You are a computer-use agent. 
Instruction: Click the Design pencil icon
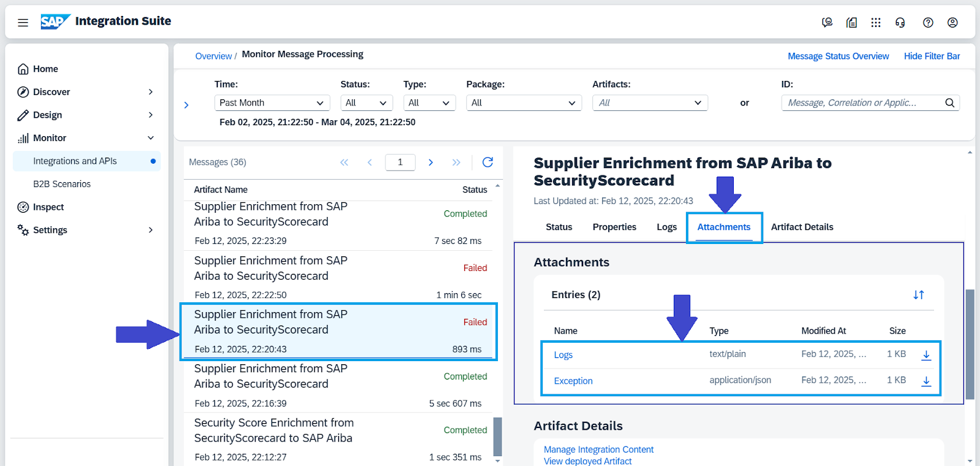click(x=23, y=115)
